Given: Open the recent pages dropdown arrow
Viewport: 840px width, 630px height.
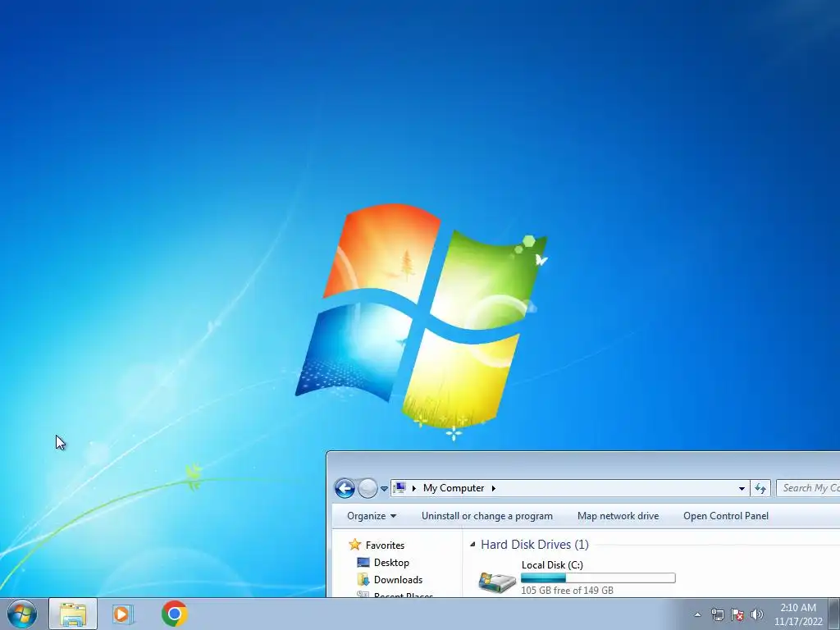Looking at the screenshot, I should [x=384, y=489].
